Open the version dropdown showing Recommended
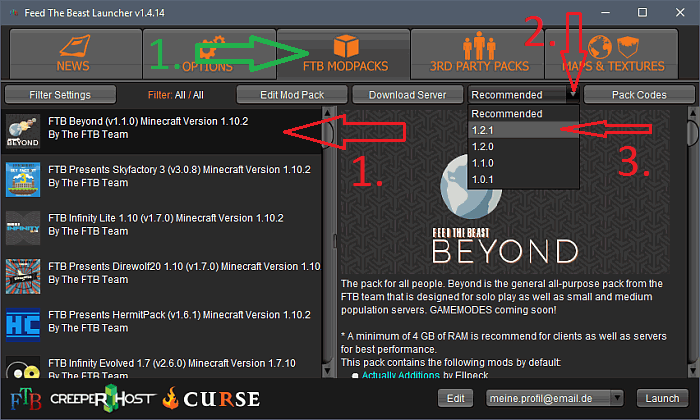This screenshot has width=700, height=420. click(x=523, y=95)
